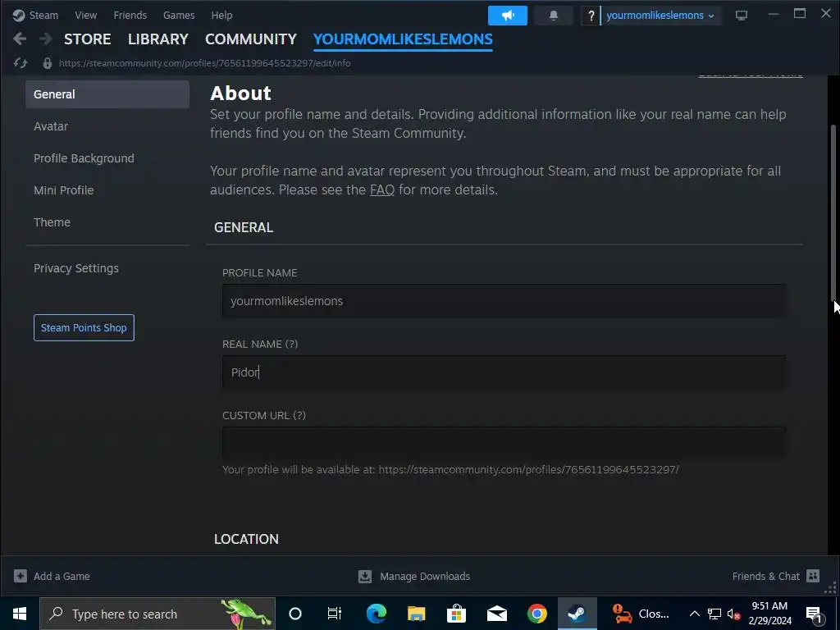
Task: Open Microsoft Store from taskbar
Action: [456, 614]
